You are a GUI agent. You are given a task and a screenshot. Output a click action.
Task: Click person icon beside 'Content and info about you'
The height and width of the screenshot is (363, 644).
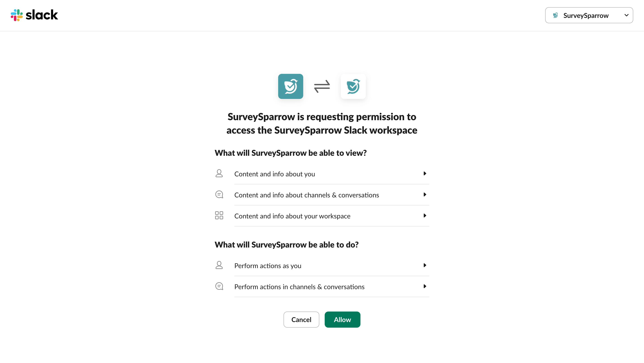point(219,173)
